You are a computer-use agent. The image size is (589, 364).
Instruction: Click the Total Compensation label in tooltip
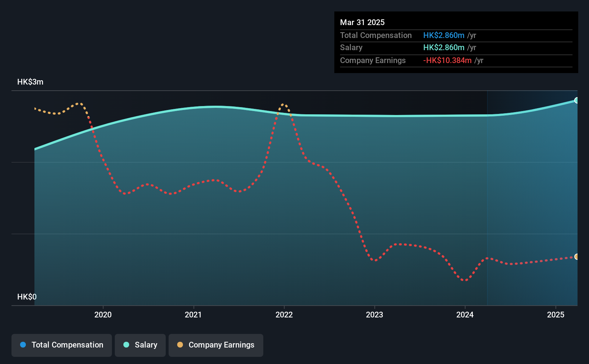click(x=376, y=35)
